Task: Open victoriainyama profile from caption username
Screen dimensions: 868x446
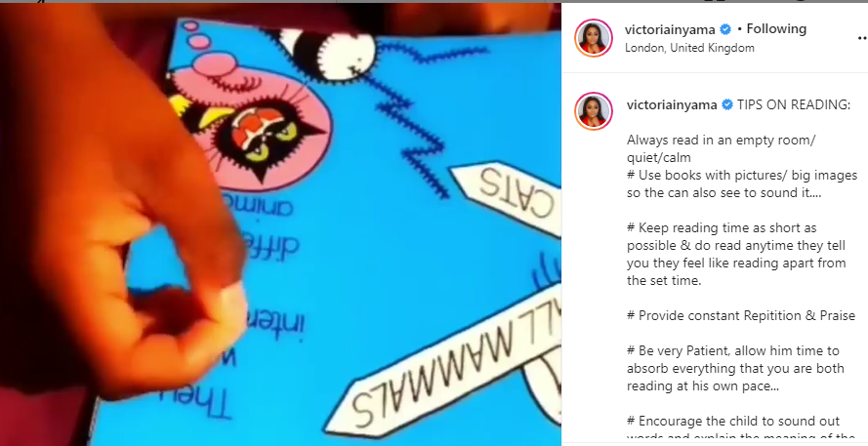Action: pyautogui.click(x=672, y=104)
